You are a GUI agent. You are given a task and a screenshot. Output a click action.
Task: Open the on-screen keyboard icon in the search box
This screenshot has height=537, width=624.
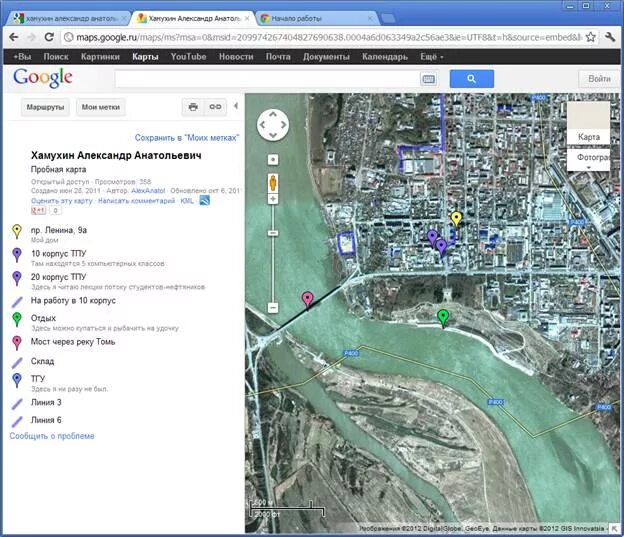(428, 79)
